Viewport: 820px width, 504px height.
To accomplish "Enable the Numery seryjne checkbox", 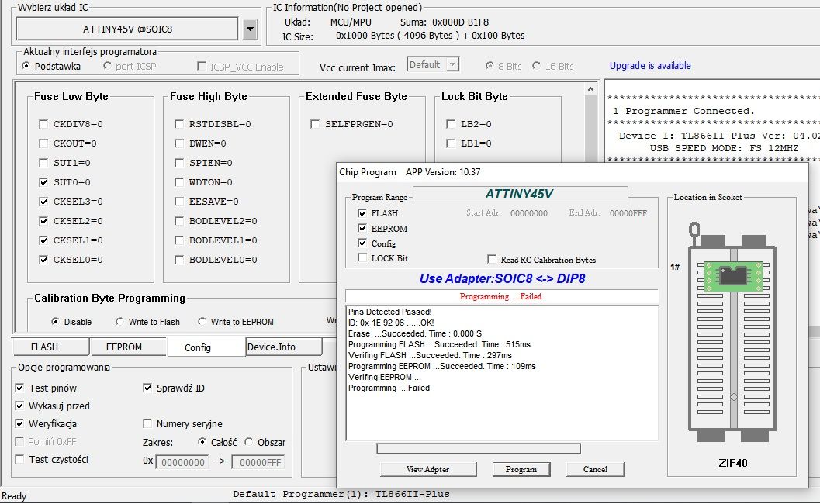I will (147, 423).
